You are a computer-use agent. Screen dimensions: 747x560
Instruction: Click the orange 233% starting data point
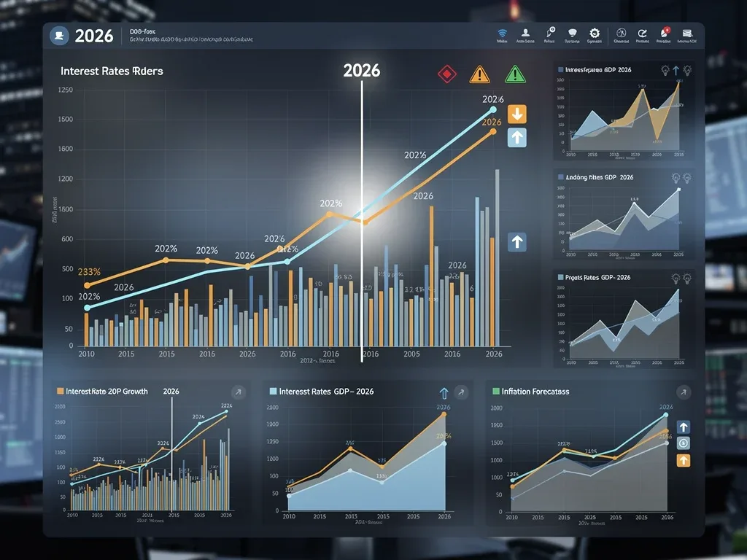coord(88,286)
